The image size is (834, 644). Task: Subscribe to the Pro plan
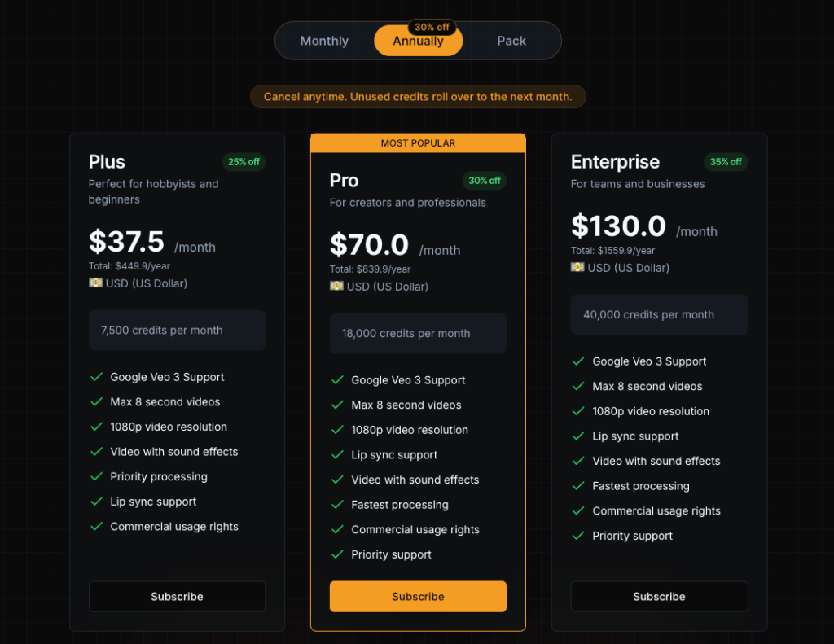(418, 596)
